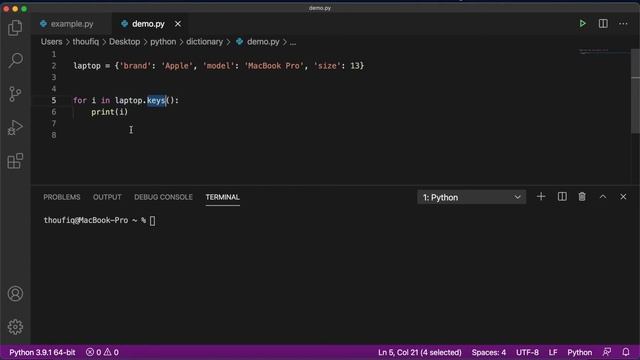Show errors and warnings count
Viewport: 640px width, 360px height.
(102, 352)
